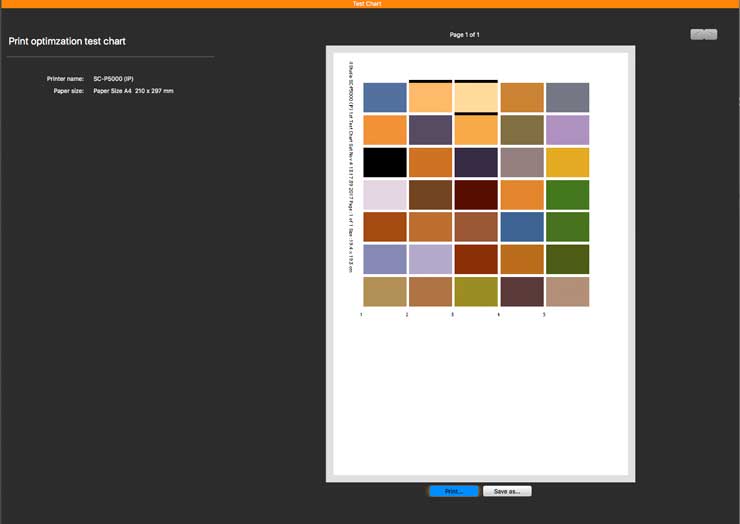This screenshot has width=740, height=524.
Task: Click the "Printer name:" label
Action: pyautogui.click(x=65, y=79)
